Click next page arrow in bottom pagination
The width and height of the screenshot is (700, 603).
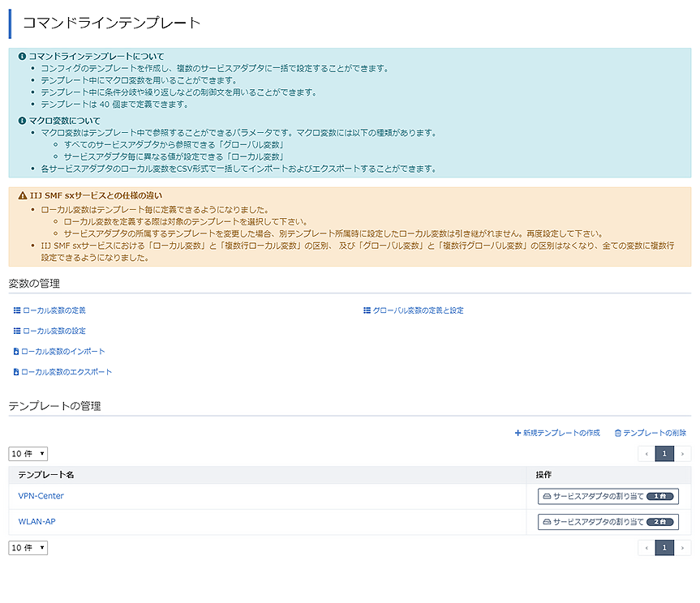pyautogui.click(x=683, y=548)
